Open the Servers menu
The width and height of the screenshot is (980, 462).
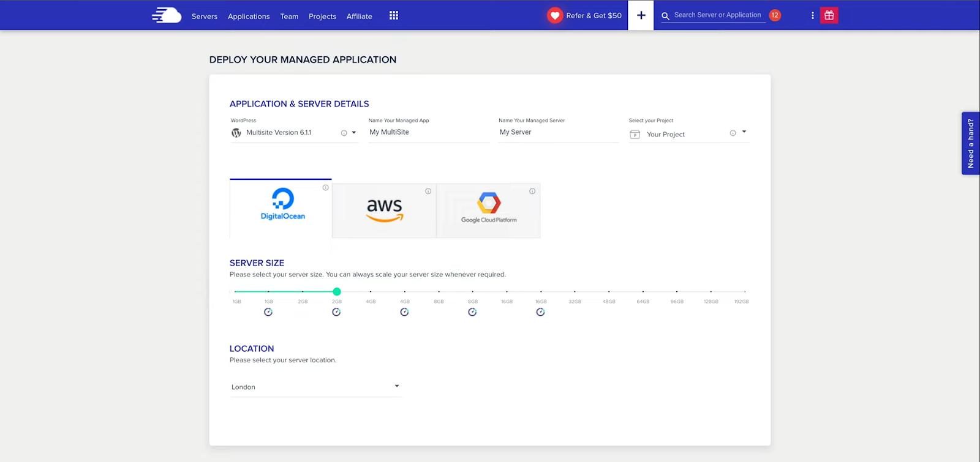click(204, 17)
